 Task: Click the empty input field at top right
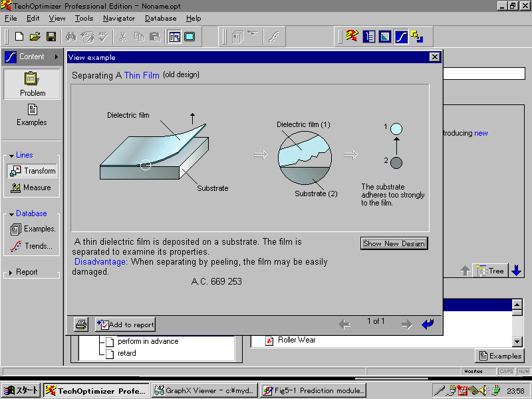click(484, 74)
